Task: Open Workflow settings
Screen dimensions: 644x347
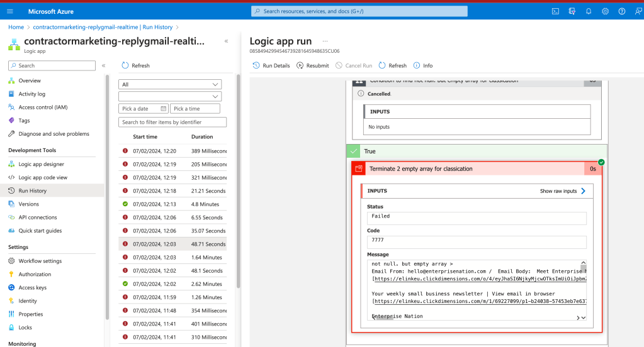Action: [x=40, y=261]
